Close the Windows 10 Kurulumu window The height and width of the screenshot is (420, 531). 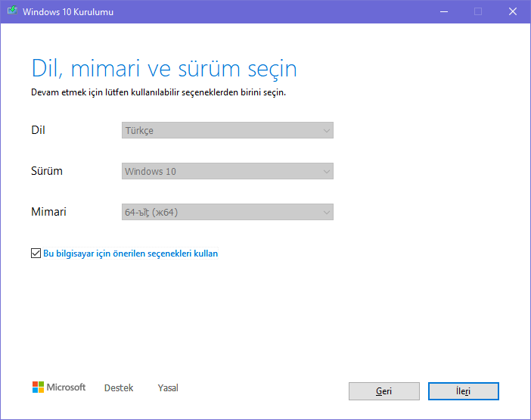[x=513, y=12]
